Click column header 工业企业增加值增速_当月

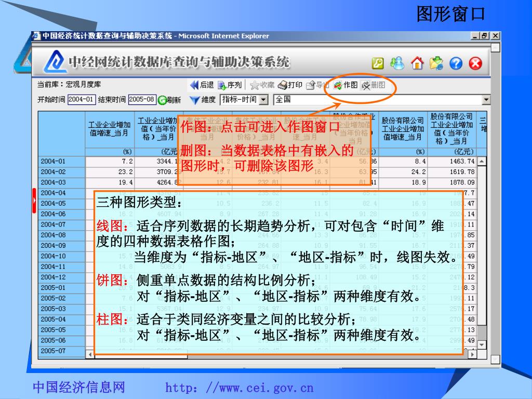click(x=110, y=129)
